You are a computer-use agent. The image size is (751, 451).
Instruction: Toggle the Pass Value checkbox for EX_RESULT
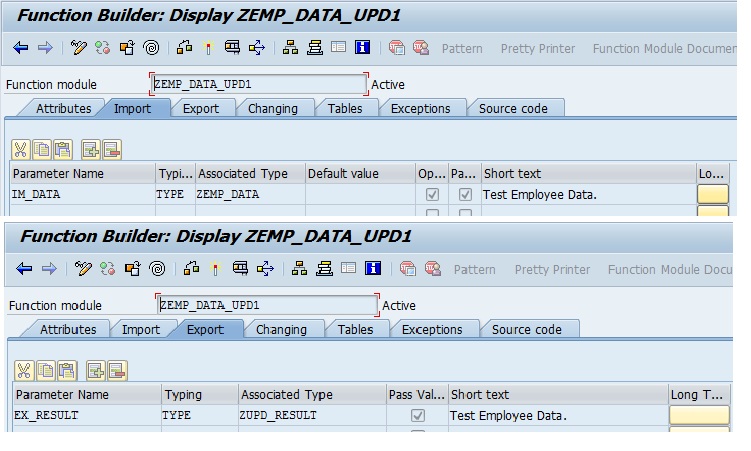coord(417,415)
